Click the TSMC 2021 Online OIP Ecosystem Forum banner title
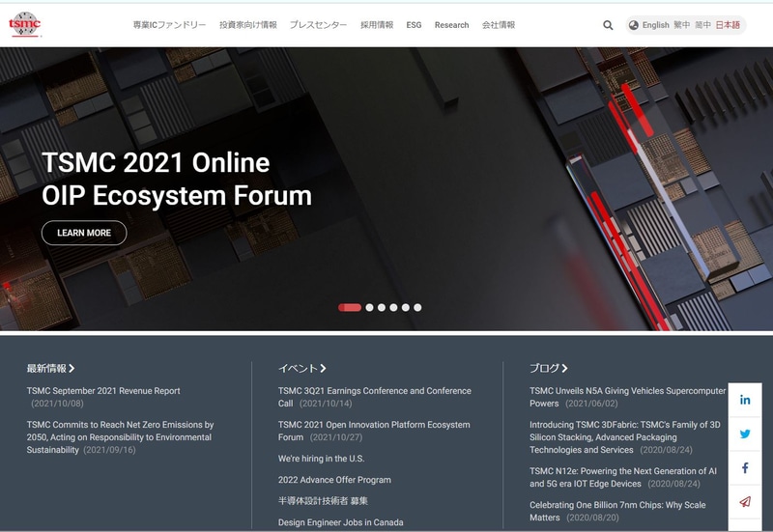Viewport: 773px width, 532px height. [177, 179]
